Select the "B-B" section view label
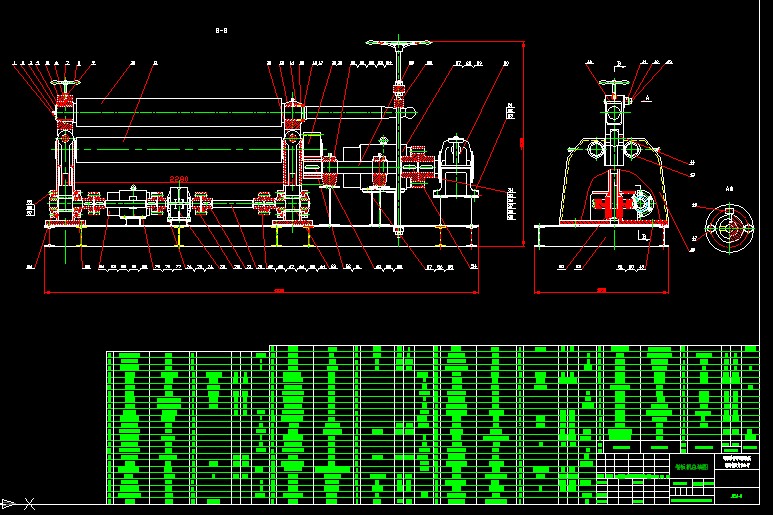 coord(221,31)
